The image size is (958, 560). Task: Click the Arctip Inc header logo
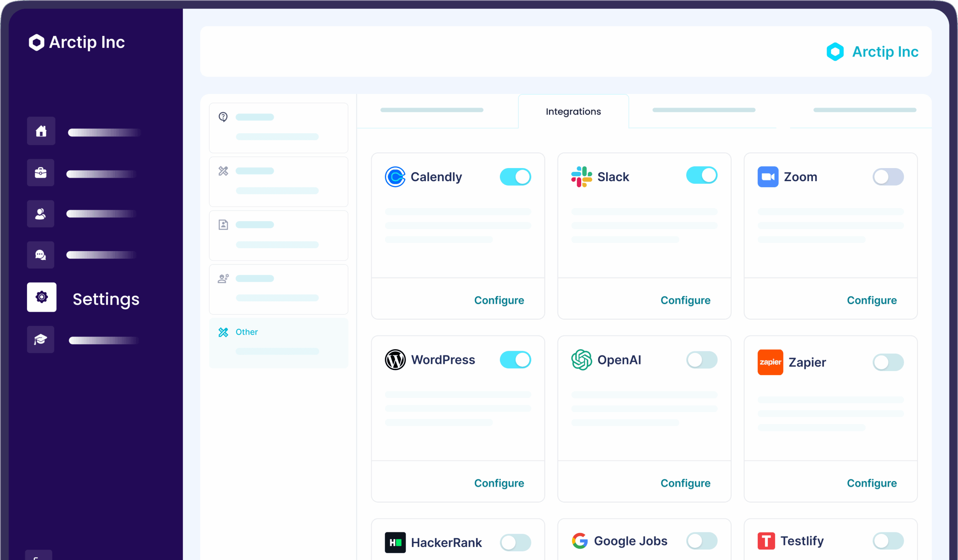coord(872,52)
